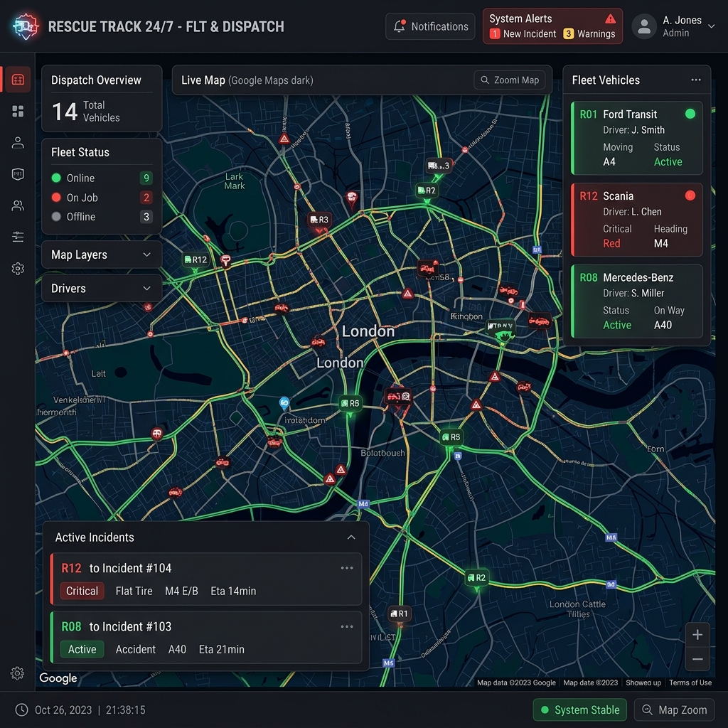Image resolution: width=728 pixels, height=728 pixels.
Task: Open the team users sidebar icon
Action: [x=18, y=205]
